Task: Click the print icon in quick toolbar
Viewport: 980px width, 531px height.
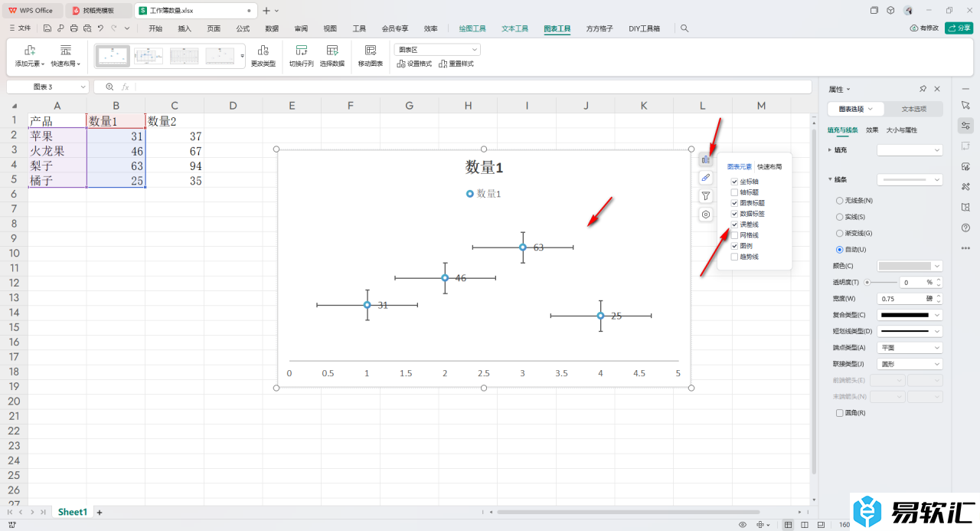Action: pyautogui.click(x=73, y=28)
